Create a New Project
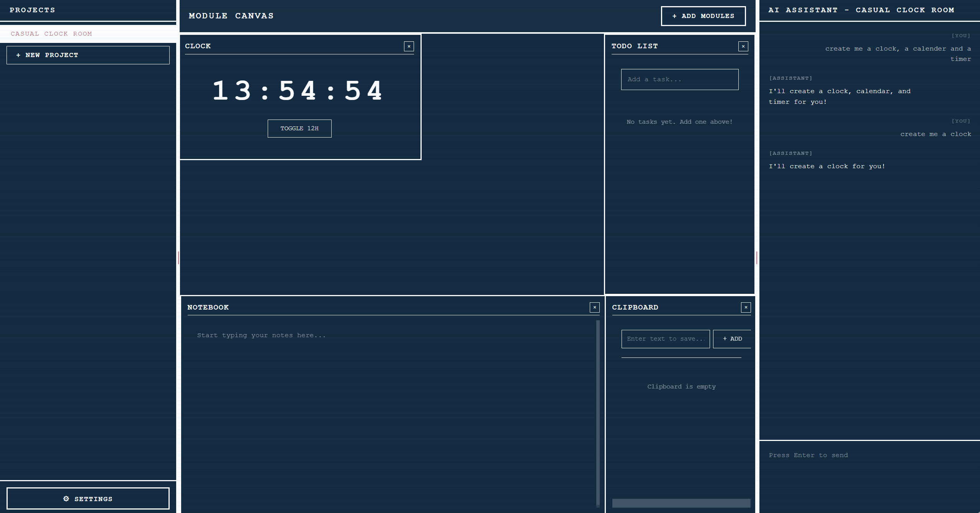980x513 pixels. click(x=88, y=55)
